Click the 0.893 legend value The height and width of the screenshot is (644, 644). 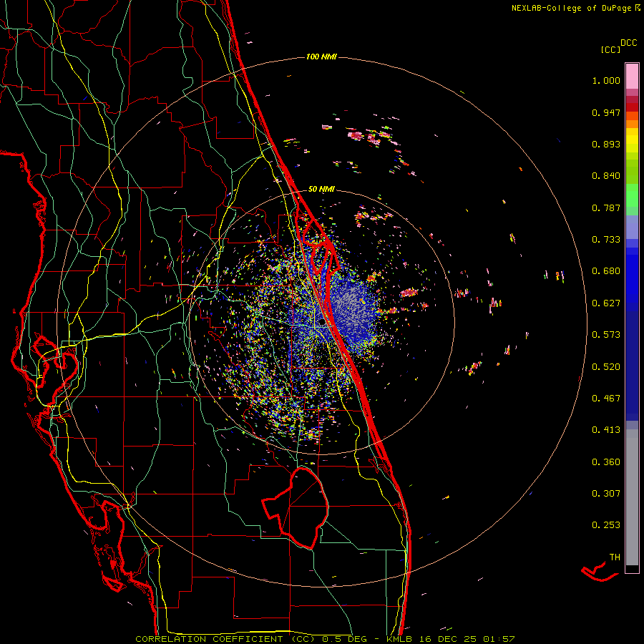[606, 144]
